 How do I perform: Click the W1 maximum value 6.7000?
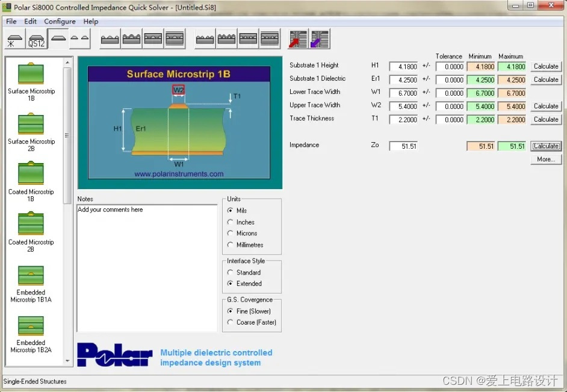(x=512, y=93)
